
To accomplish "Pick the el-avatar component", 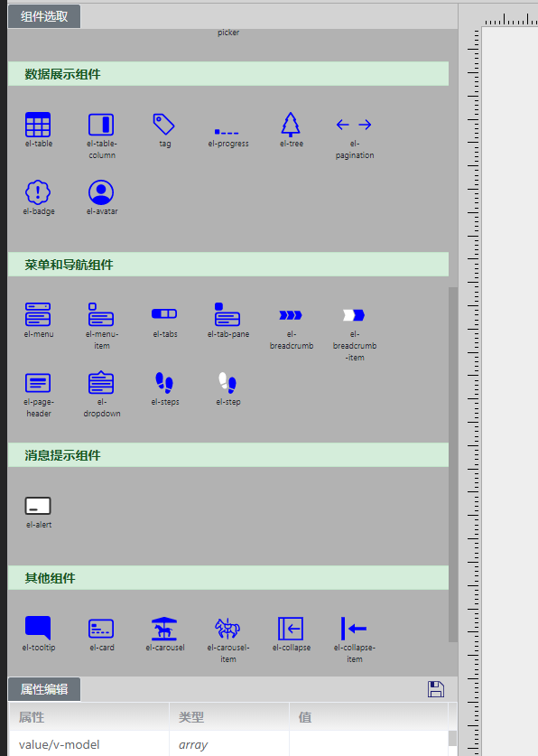I will pos(101,192).
